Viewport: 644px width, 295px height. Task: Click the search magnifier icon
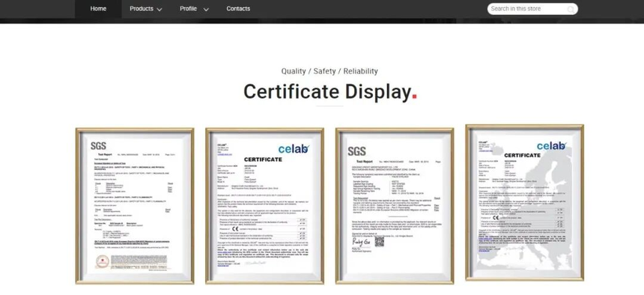[571, 10]
